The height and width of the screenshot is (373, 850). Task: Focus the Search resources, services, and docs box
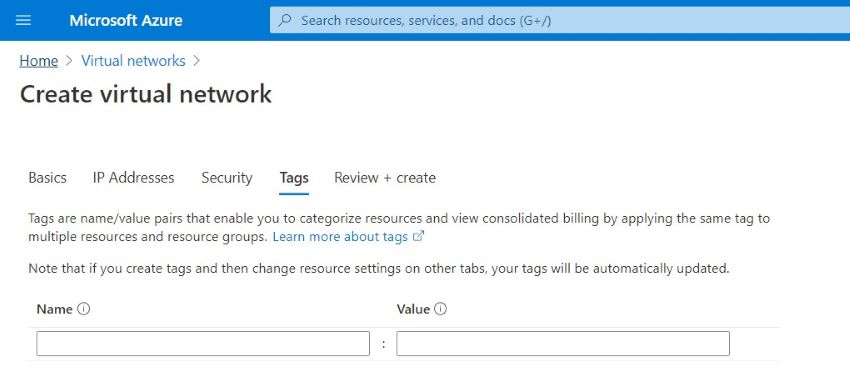tap(560, 21)
